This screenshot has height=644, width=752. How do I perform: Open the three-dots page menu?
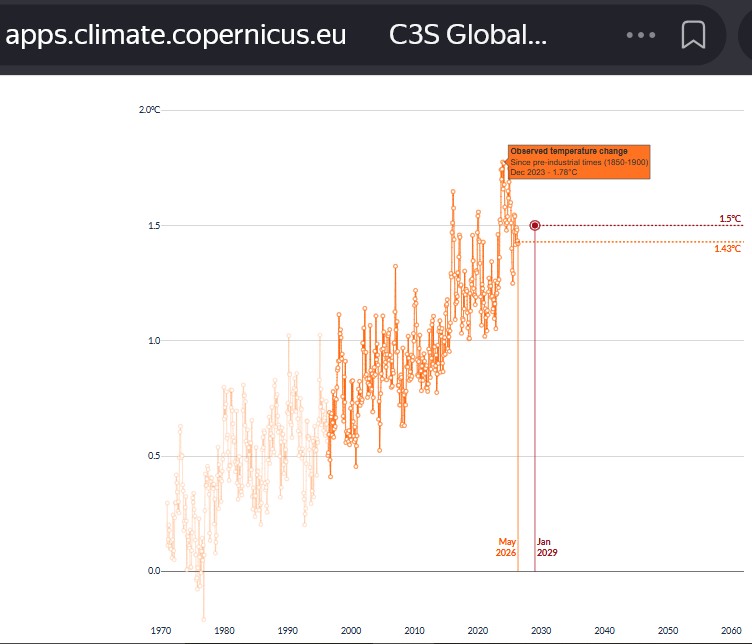pyautogui.click(x=641, y=35)
